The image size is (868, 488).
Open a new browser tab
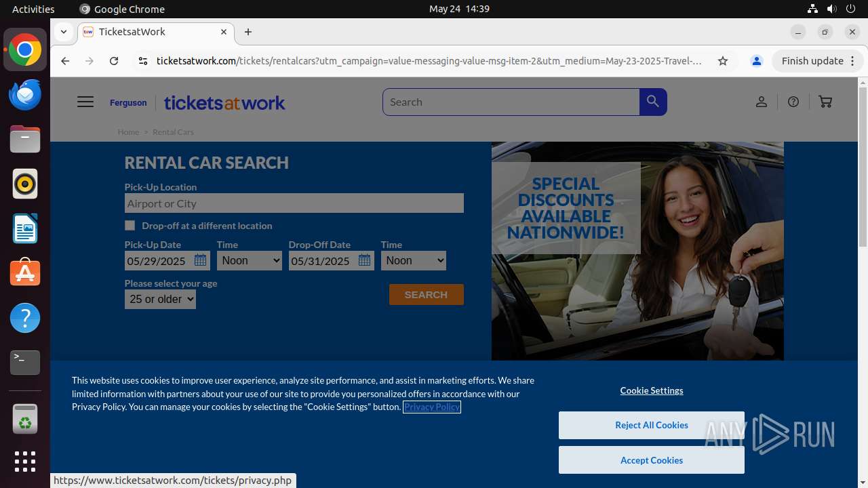pos(248,32)
